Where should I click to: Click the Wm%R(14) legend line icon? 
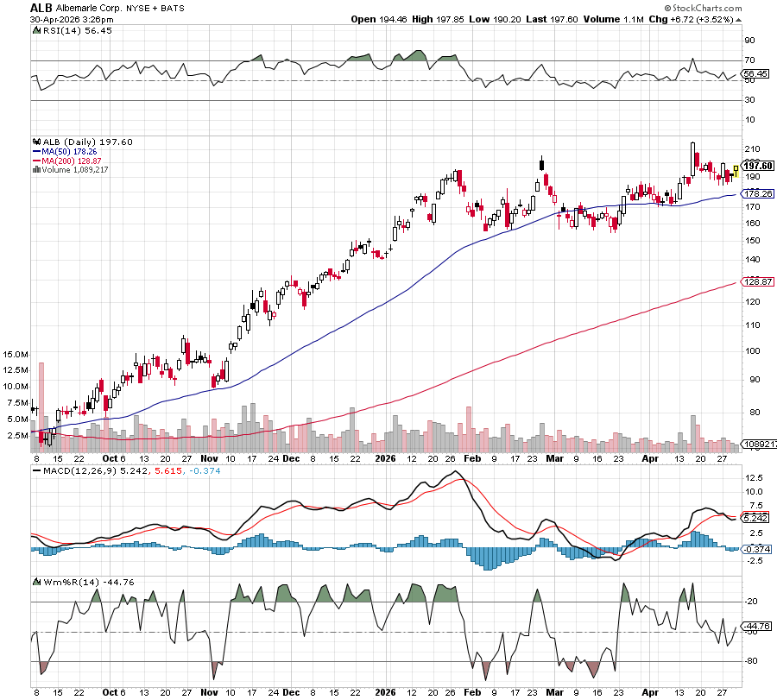pyautogui.click(x=35, y=581)
